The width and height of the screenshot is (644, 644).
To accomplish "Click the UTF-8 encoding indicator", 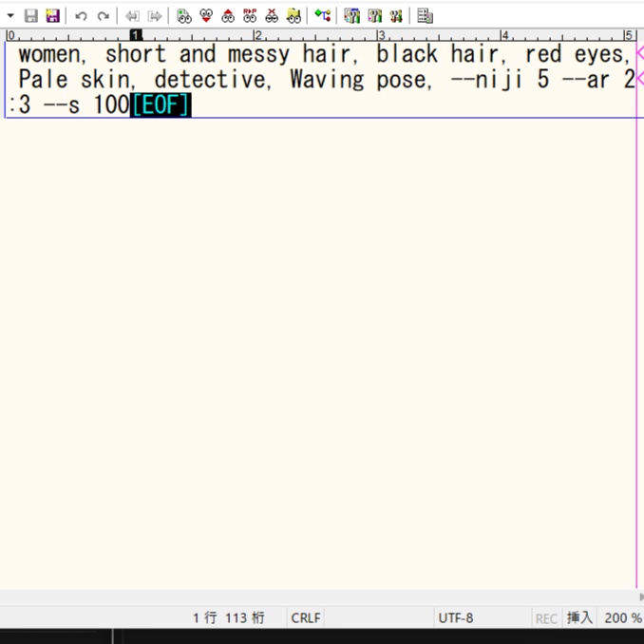I will pos(456,617).
